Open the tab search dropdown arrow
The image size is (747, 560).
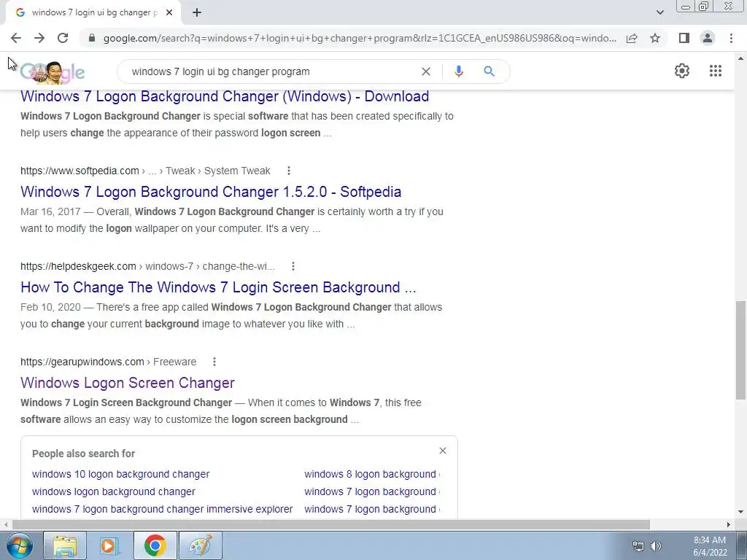coord(659,13)
